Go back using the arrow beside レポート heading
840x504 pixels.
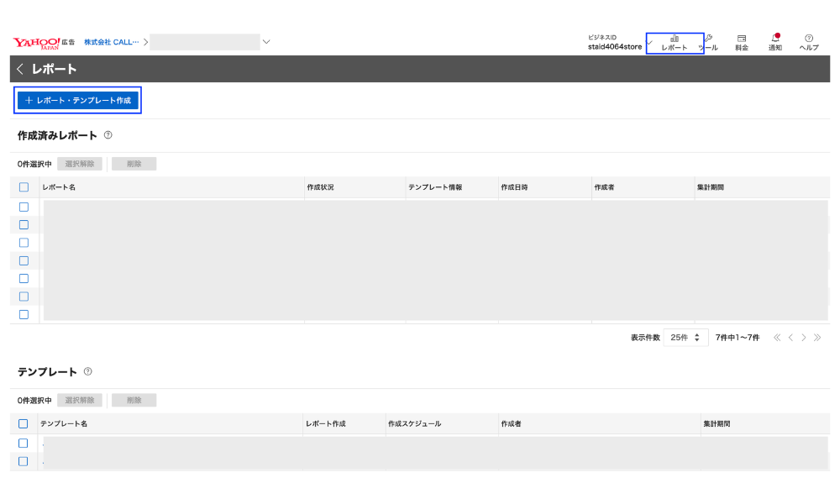coord(18,69)
